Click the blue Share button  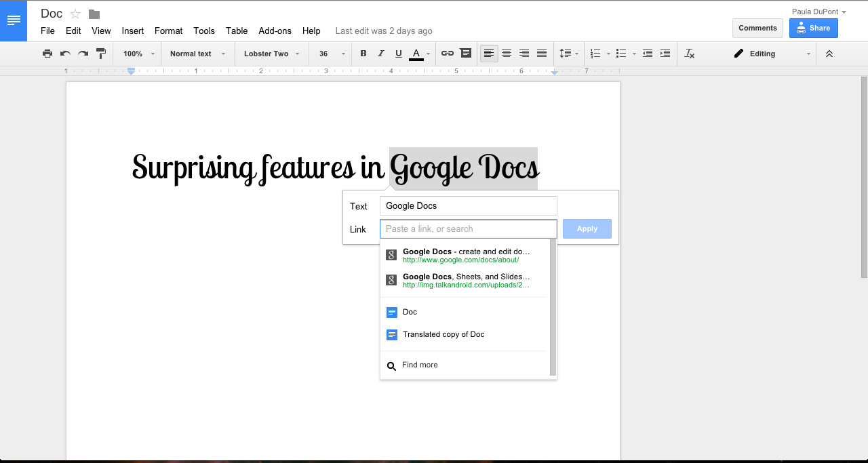813,28
